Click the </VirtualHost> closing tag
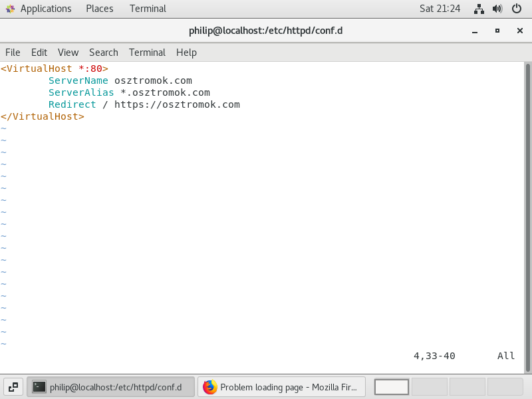The height and width of the screenshot is (399, 532). [x=43, y=116]
